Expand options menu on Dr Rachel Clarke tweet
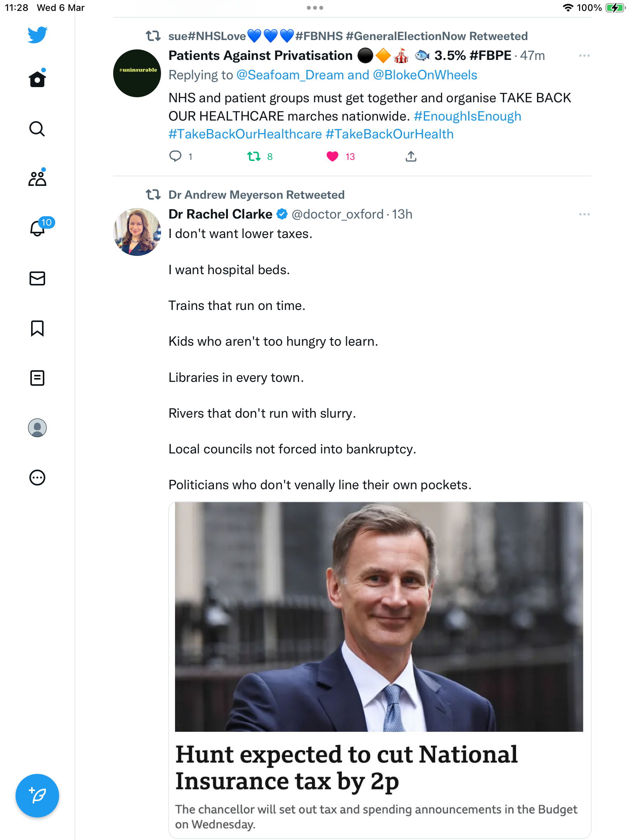 (584, 214)
